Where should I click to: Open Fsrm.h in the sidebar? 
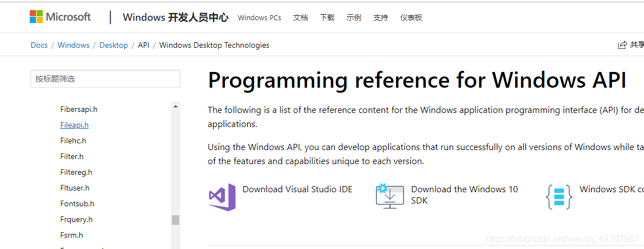point(71,235)
